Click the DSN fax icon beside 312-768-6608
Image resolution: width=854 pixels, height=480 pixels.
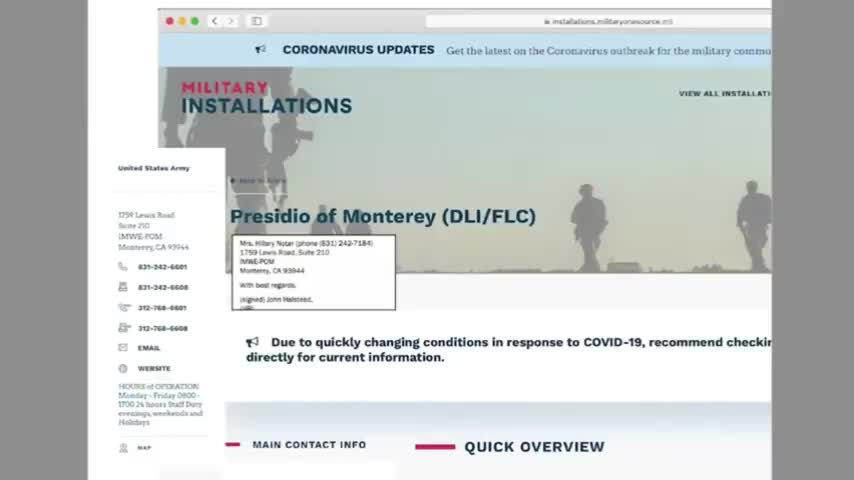pyautogui.click(x=124, y=327)
